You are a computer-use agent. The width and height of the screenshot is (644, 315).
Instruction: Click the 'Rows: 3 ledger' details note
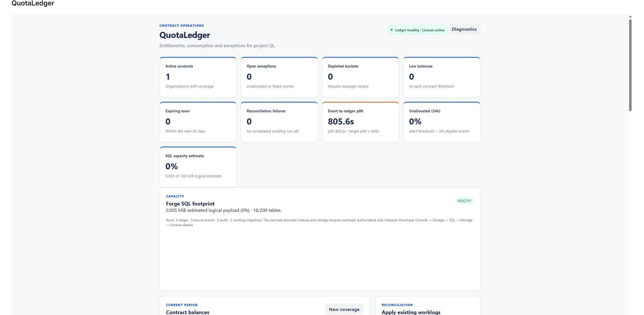tap(319, 223)
